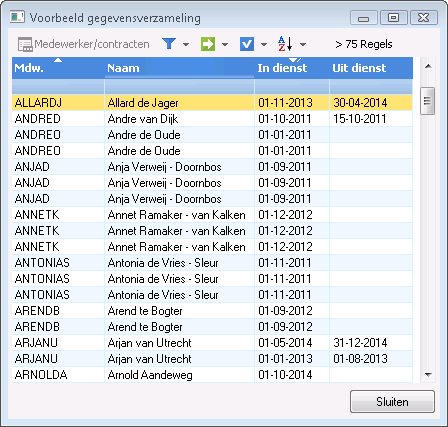Click the A-Z sort icon

(285, 44)
